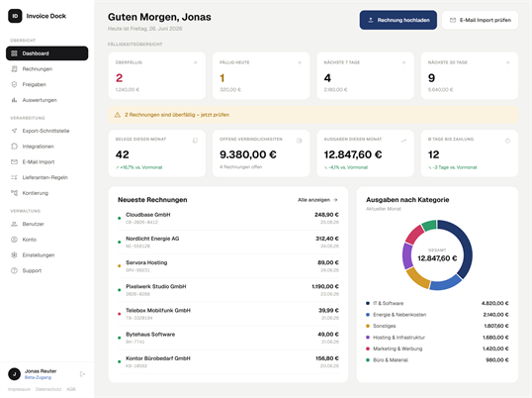Select the Servora Hosting invoice row
532x398 pixels.
tap(228, 266)
